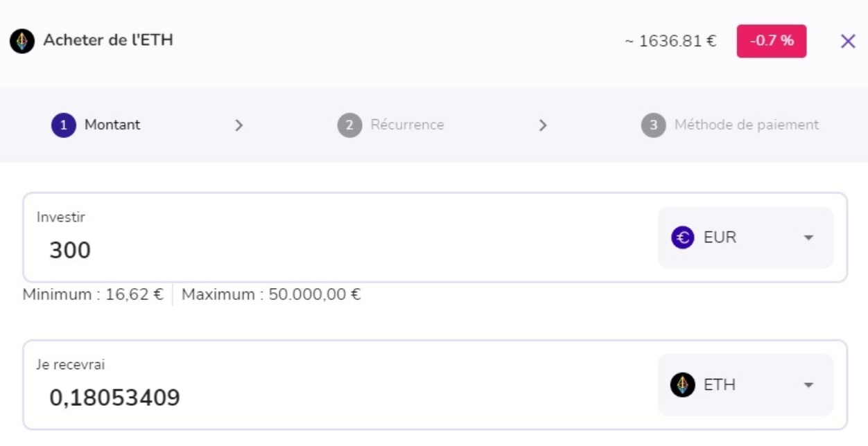Go to Méthode de paiement step
868x446 pixels.
[x=746, y=125]
